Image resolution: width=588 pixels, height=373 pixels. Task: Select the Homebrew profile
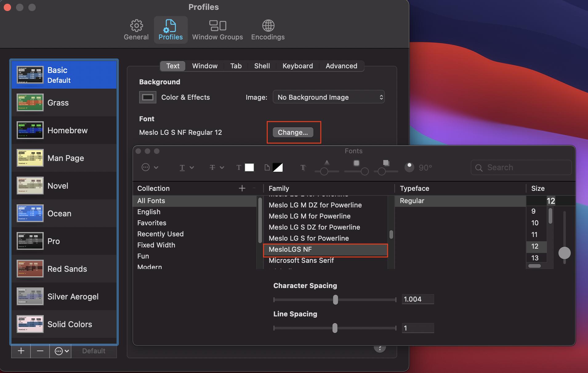click(64, 130)
